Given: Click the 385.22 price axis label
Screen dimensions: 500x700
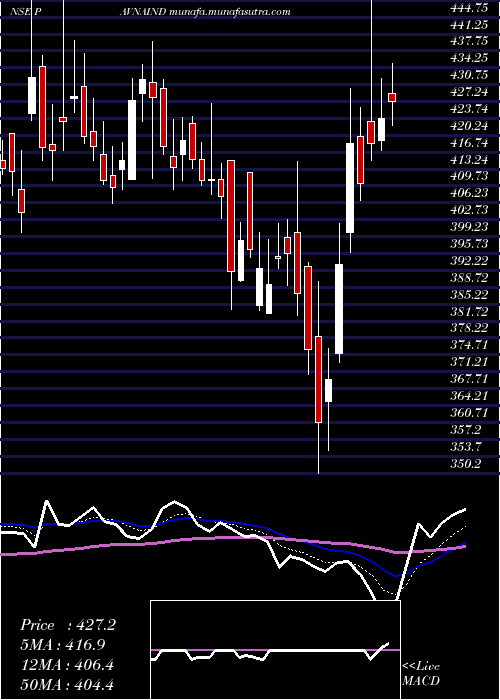Looking at the screenshot, I should tap(470, 295).
